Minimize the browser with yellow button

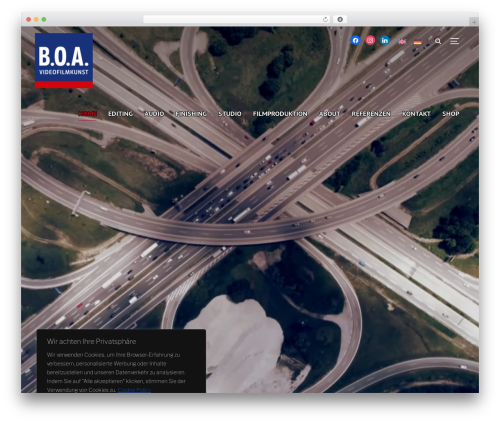coord(36,19)
